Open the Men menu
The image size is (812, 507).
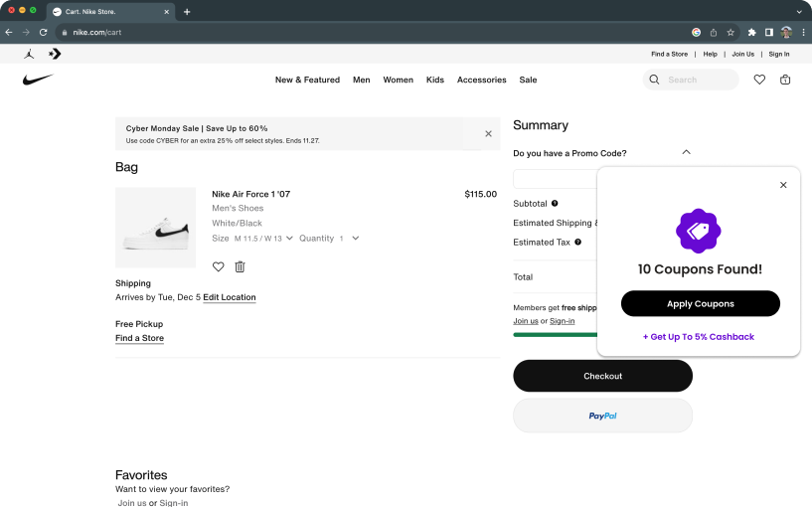coord(362,80)
